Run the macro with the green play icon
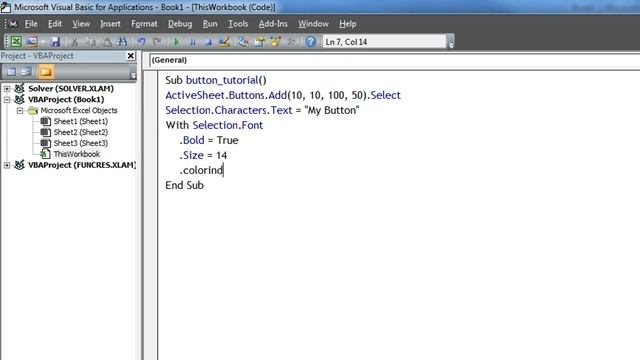Viewport: 640px width, 360px height. click(177, 41)
